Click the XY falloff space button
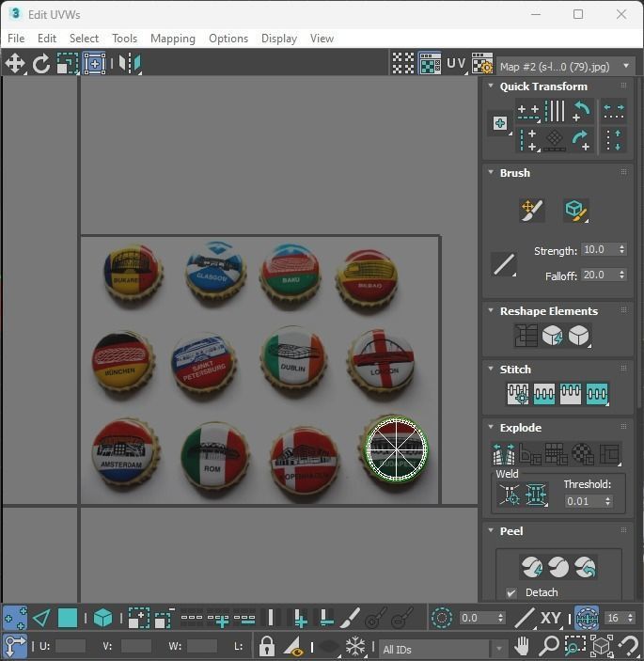 pos(550,618)
